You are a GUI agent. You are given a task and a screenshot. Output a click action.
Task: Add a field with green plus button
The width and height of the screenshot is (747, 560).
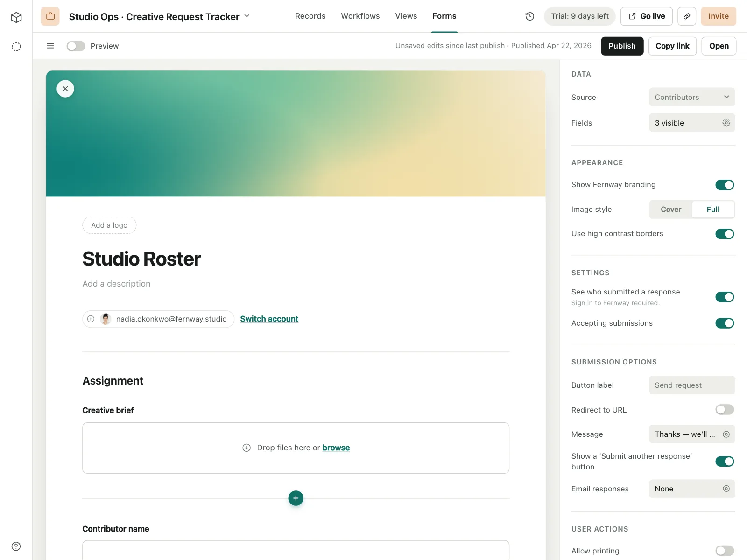[x=296, y=498]
